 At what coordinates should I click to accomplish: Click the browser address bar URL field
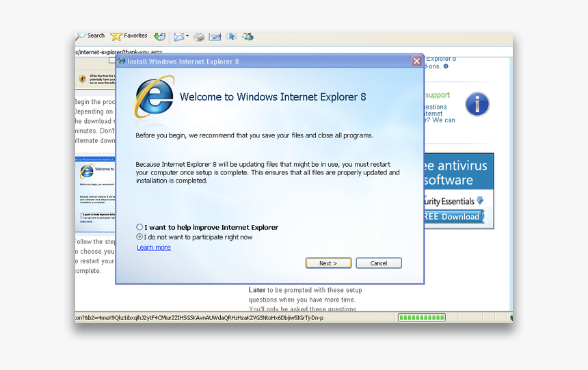tap(293, 51)
